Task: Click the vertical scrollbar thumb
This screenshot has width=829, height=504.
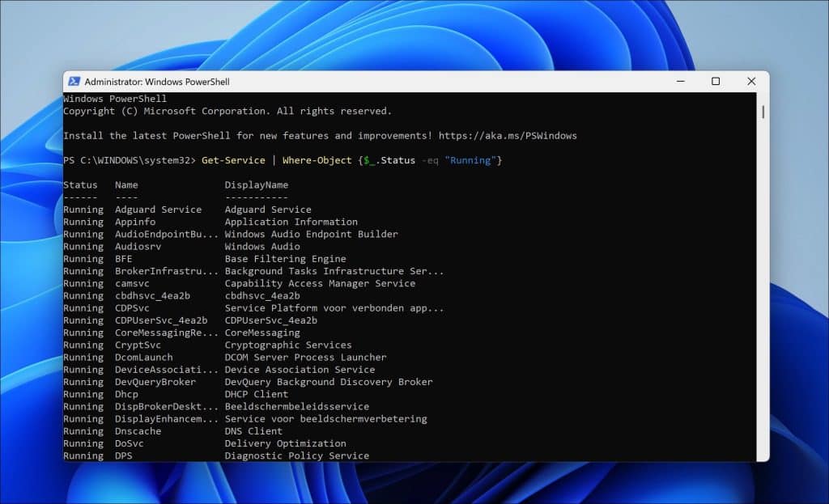Action: tap(763, 112)
